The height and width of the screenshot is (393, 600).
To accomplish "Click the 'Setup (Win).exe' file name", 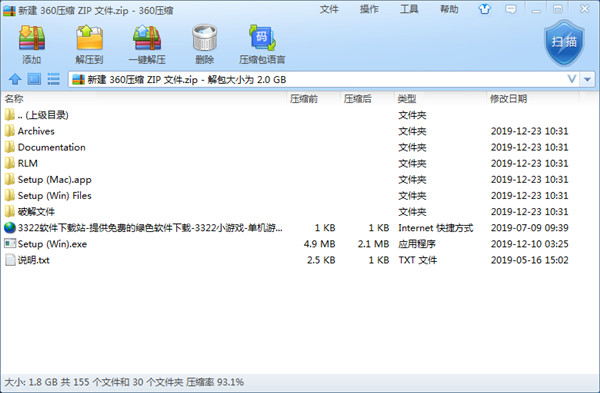I will [x=52, y=244].
